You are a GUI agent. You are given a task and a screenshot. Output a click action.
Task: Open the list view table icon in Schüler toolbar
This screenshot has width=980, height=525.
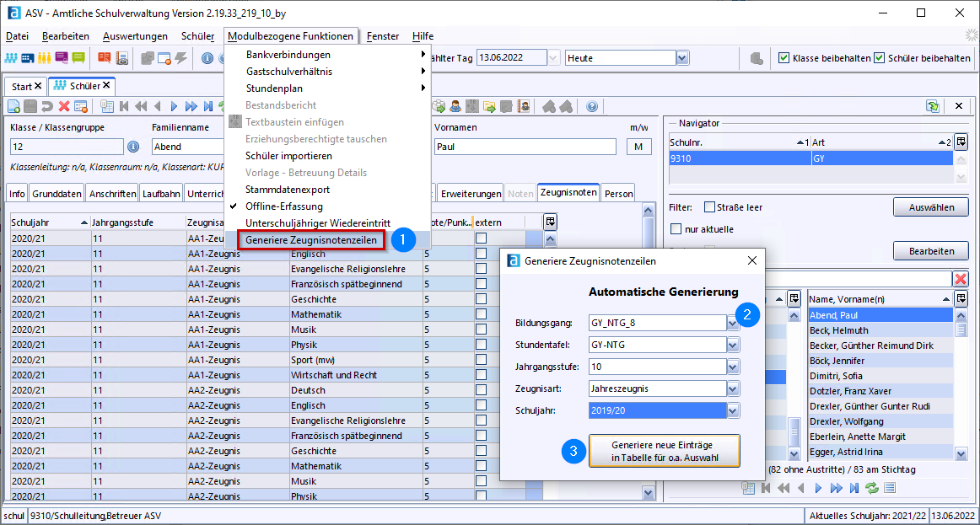coord(107,107)
